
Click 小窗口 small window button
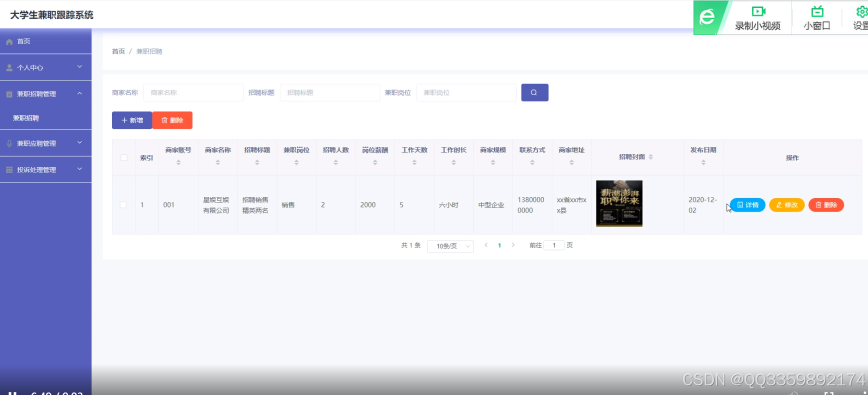817,18
